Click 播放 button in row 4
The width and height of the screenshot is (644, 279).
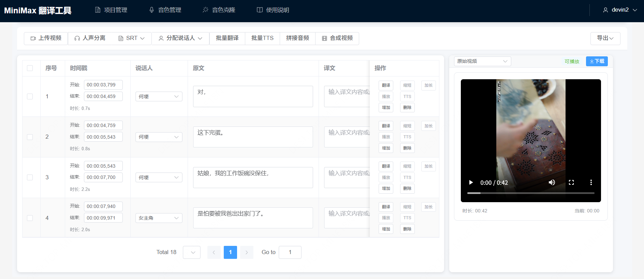386,218
